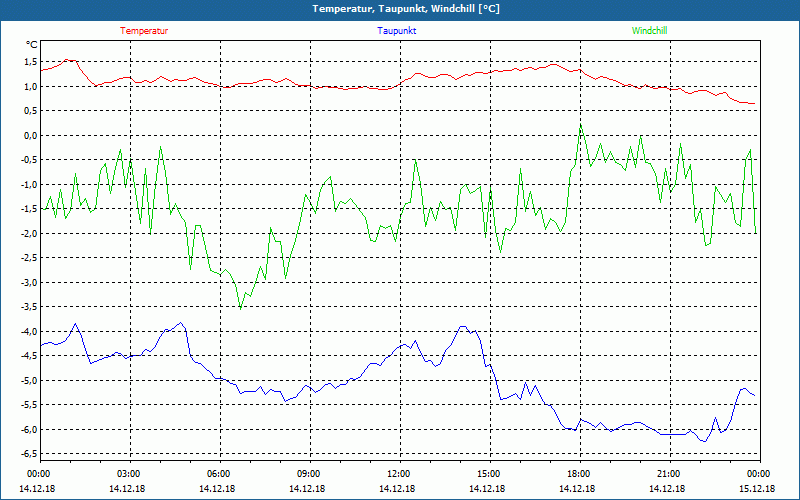Viewport: 800px width, 500px height.
Task: Click the -1,5 y-axis value
Action: click(29, 209)
